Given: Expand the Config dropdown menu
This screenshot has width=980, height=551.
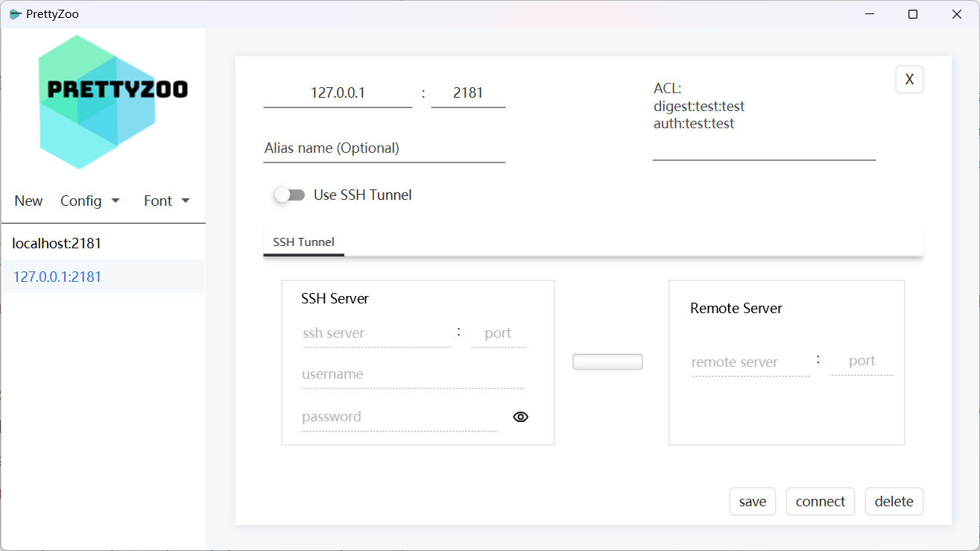Looking at the screenshot, I should (90, 201).
